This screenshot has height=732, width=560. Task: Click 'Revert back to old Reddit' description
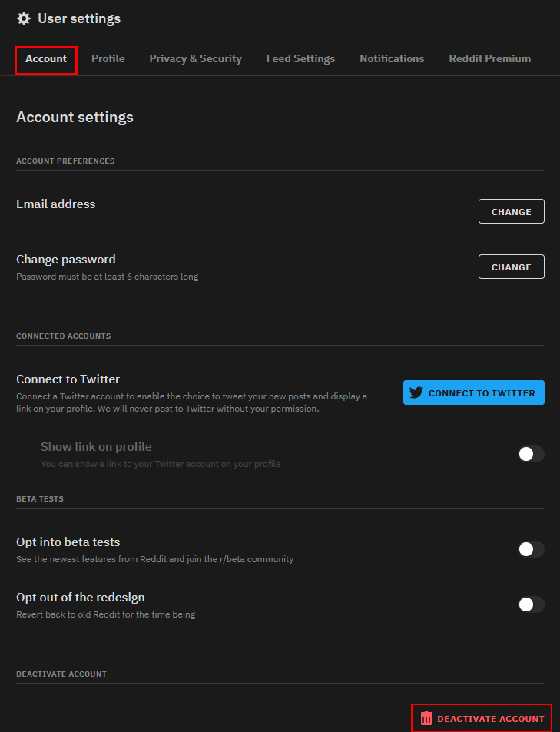tap(105, 614)
